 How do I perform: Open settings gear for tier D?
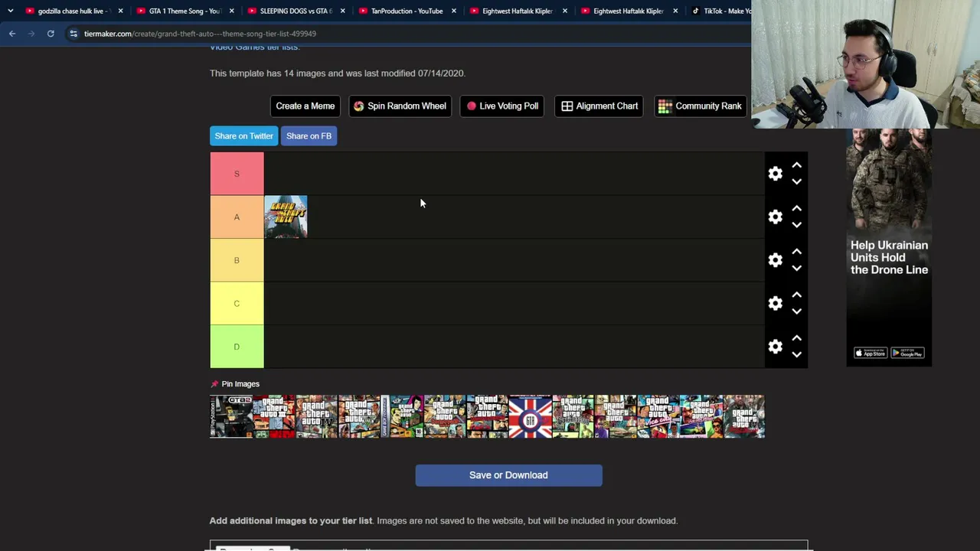point(776,347)
